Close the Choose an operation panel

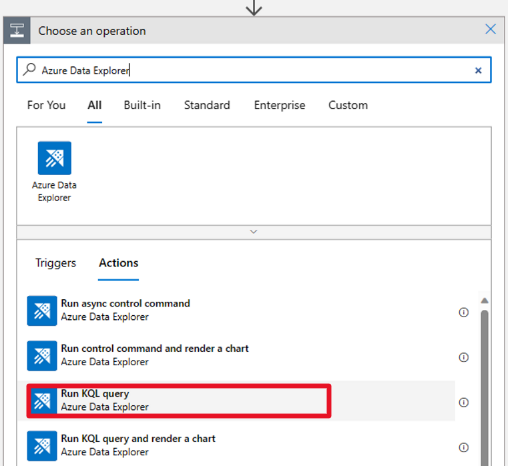tap(490, 29)
